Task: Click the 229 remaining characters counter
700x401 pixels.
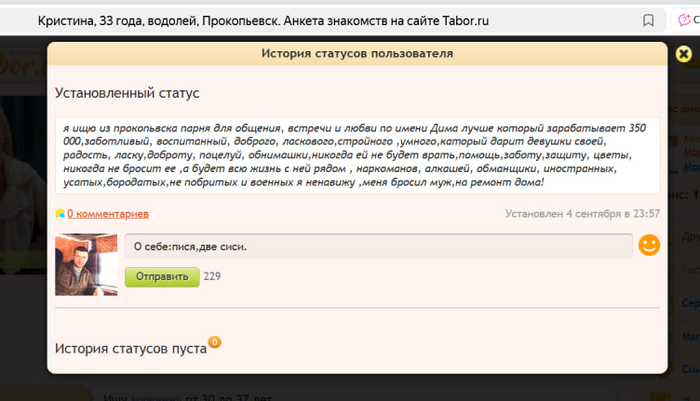Action: (x=212, y=276)
